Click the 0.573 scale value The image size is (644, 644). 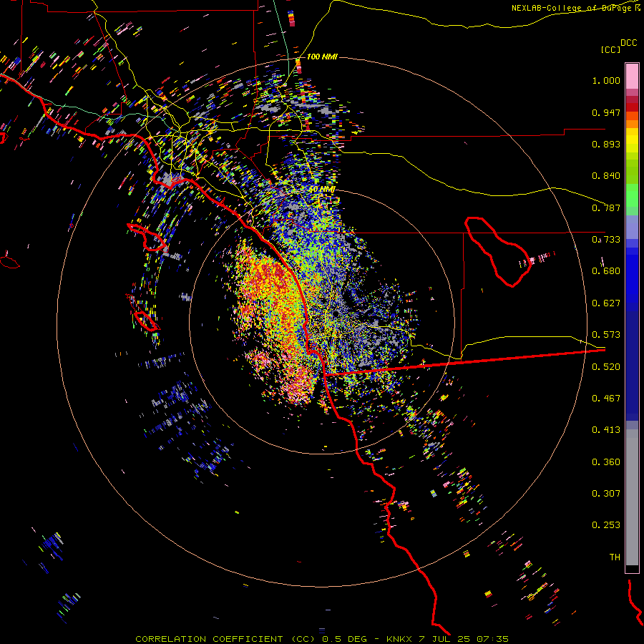click(606, 335)
